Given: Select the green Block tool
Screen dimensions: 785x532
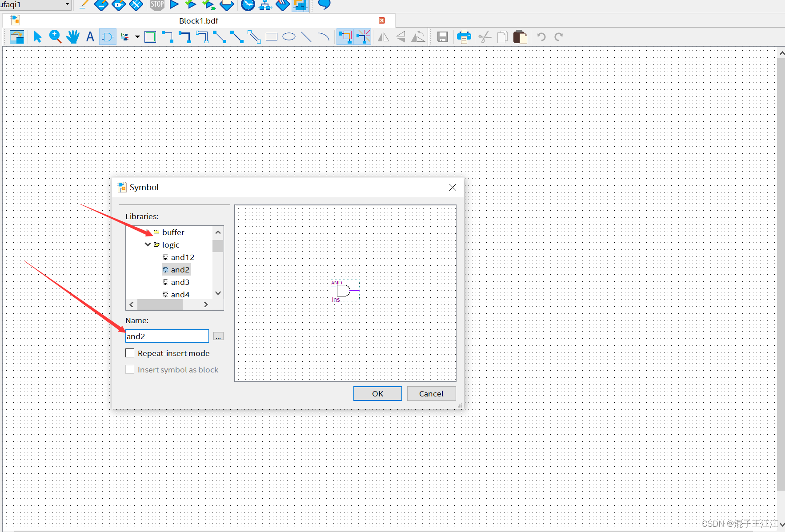Looking at the screenshot, I should [x=151, y=37].
